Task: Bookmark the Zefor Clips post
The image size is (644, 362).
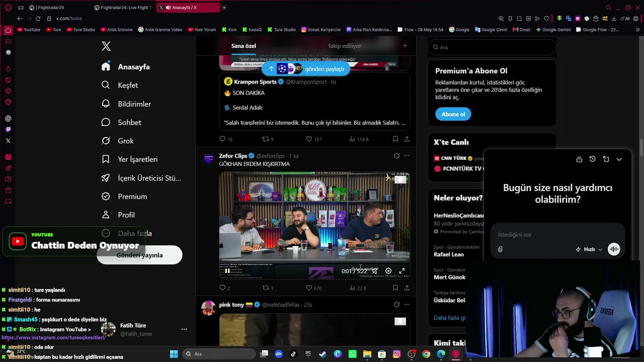Action: coord(395,288)
